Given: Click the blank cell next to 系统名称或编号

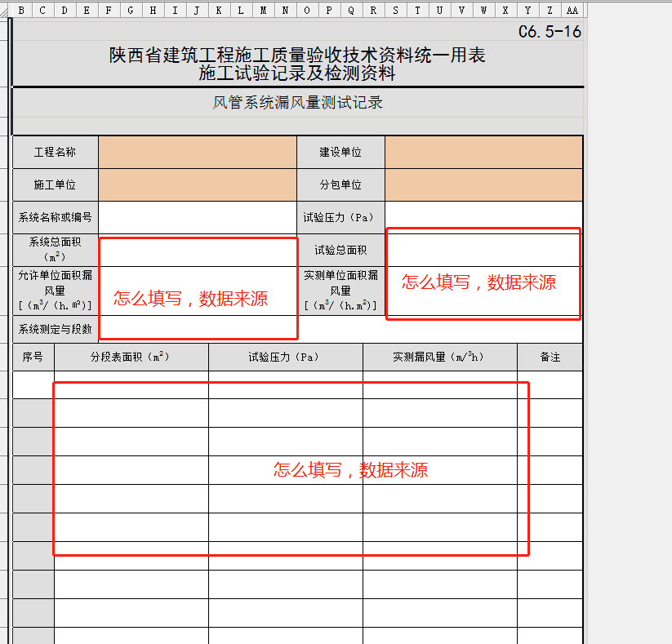Looking at the screenshot, I should tap(198, 218).
